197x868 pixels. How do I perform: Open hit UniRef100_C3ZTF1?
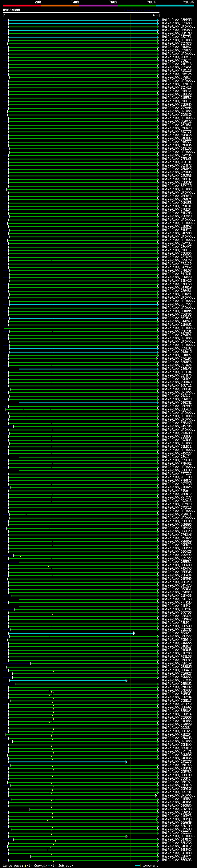tap(177, 37)
